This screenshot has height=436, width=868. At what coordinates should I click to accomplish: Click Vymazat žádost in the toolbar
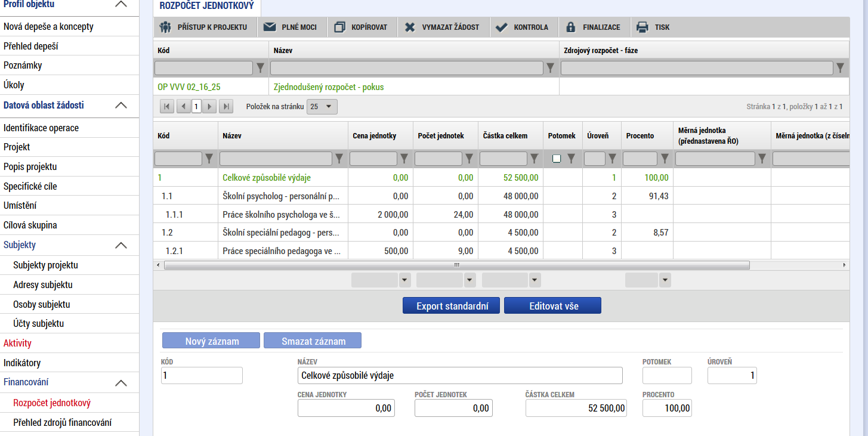point(443,27)
